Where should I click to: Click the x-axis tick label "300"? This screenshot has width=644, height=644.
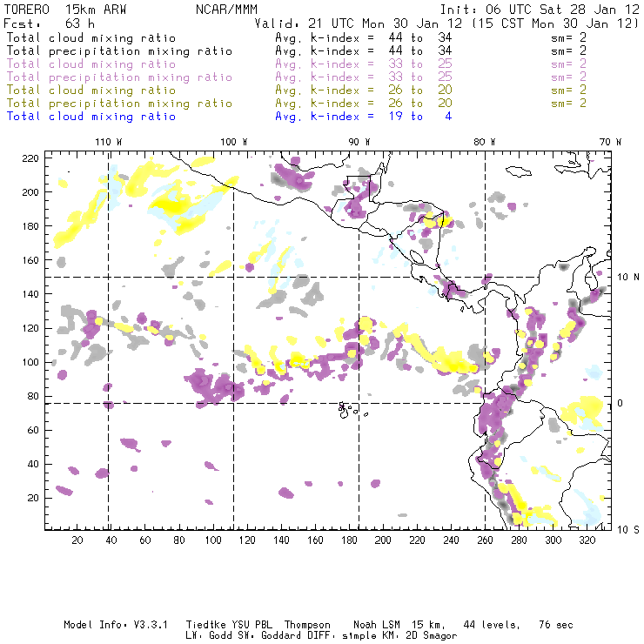pos(553,540)
